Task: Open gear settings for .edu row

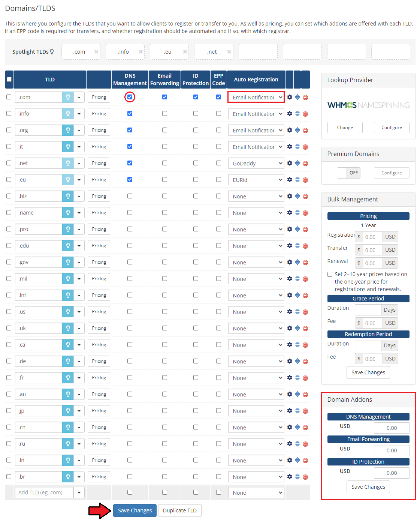Action: pos(290,246)
